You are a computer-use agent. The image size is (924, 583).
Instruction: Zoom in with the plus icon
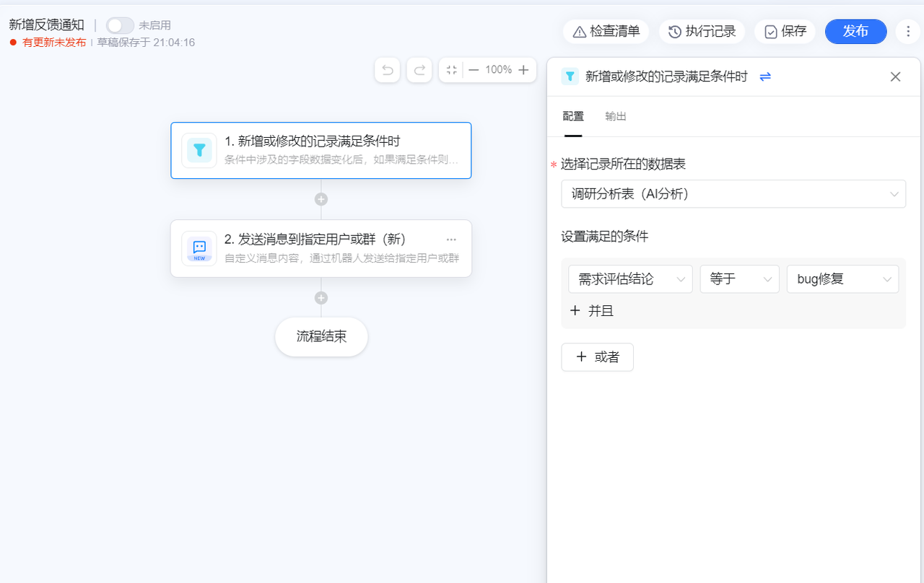pos(523,70)
